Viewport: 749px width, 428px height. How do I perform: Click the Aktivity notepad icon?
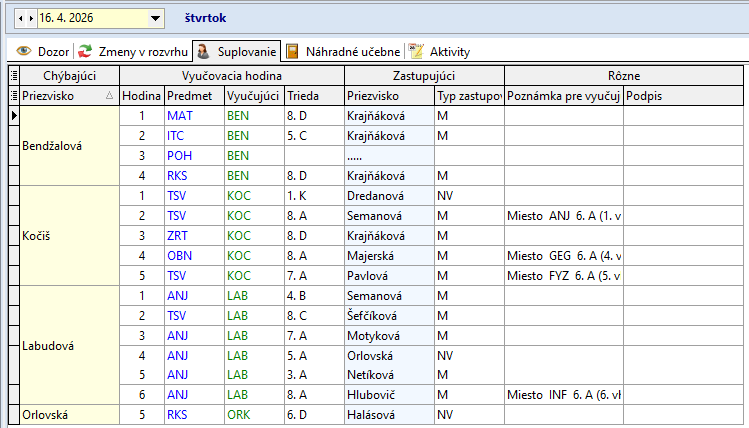[416, 51]
